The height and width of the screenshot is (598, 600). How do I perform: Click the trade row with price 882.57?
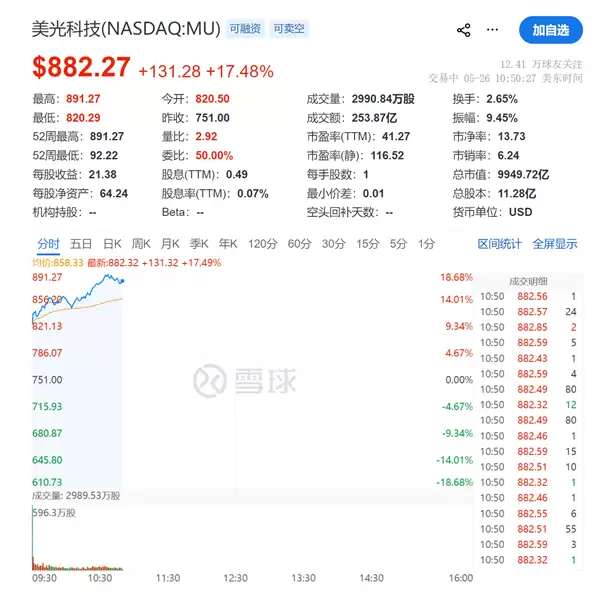(x=528, y=312)
